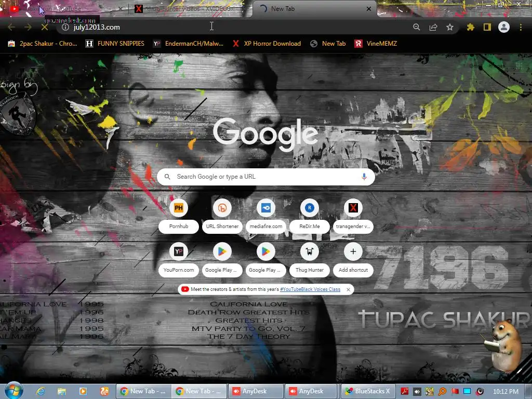
Task: Switch to BlueStacks X in the taskbar
Action: click(x=368, y=391)
